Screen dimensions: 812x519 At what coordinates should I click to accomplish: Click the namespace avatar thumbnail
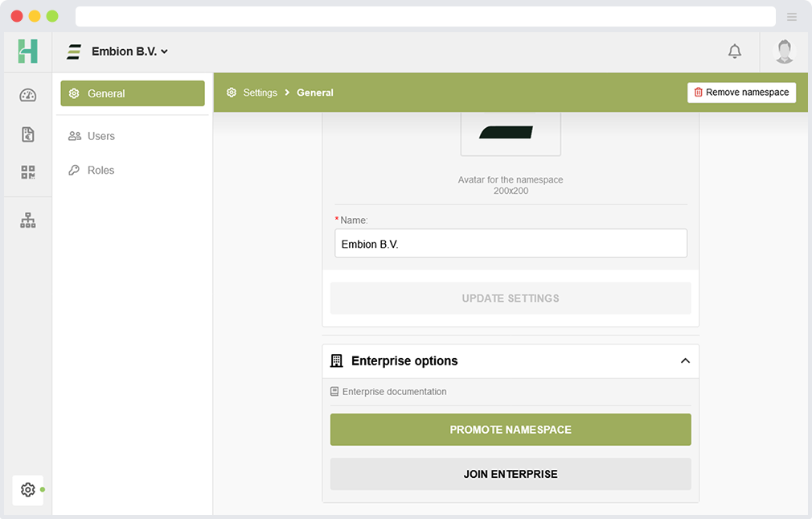tap(511, 133)
